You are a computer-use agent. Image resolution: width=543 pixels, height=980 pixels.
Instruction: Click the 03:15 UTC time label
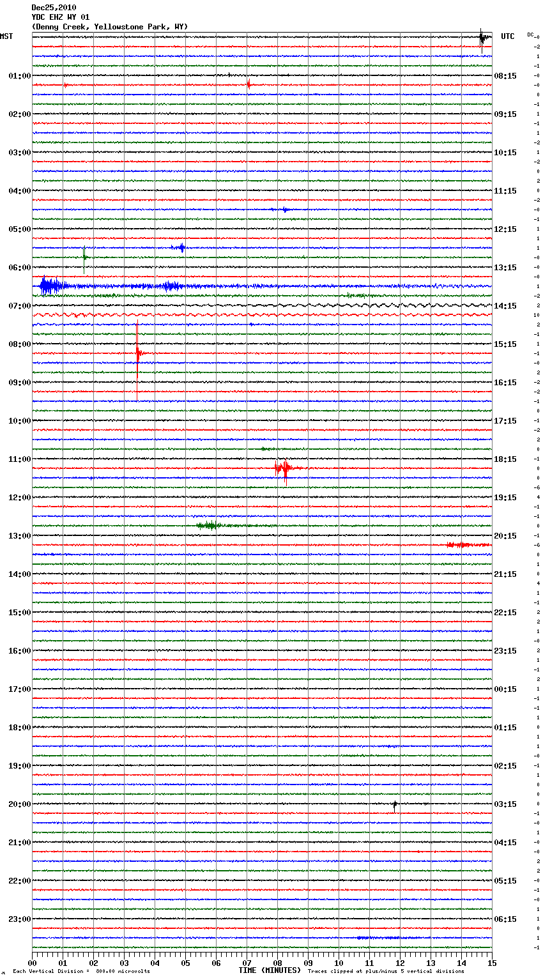505,804
